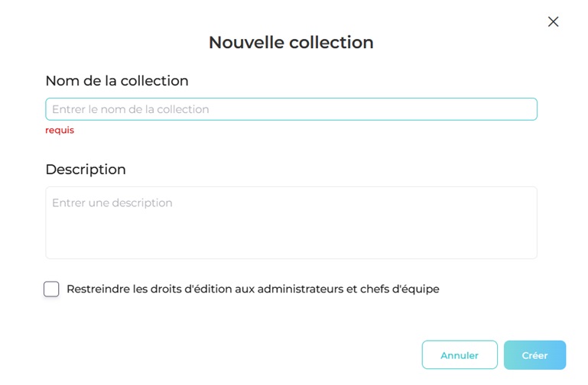
Task: Focus the Description text area
Action: click(291, 222)
